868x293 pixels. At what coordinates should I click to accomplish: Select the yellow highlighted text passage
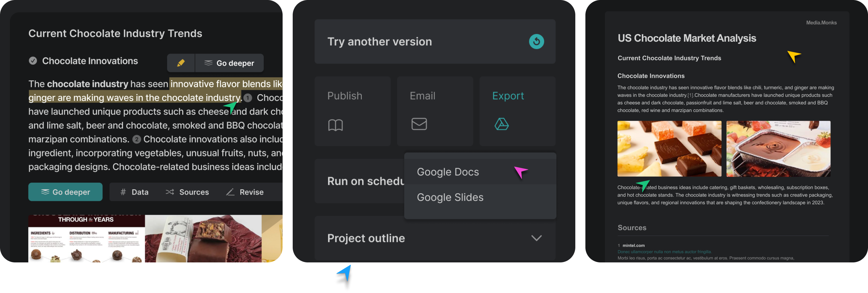(x=155, y=91)
